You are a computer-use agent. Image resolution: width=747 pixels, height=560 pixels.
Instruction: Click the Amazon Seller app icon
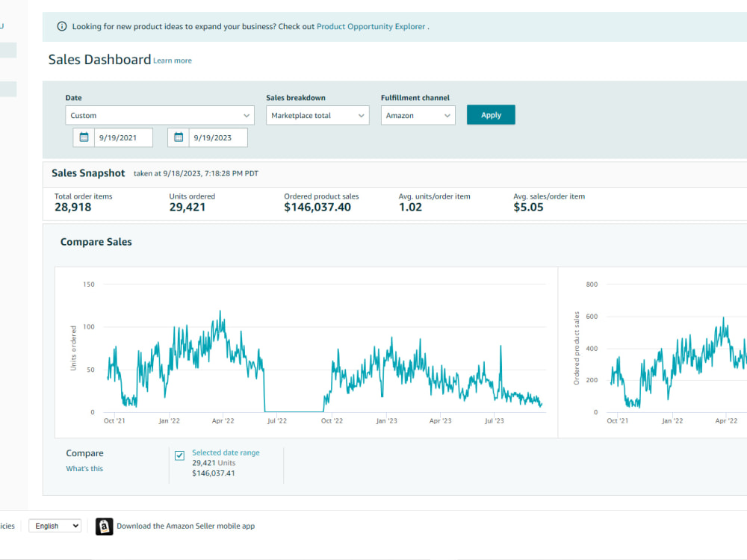pyautogui.click(x=105, y=526)
